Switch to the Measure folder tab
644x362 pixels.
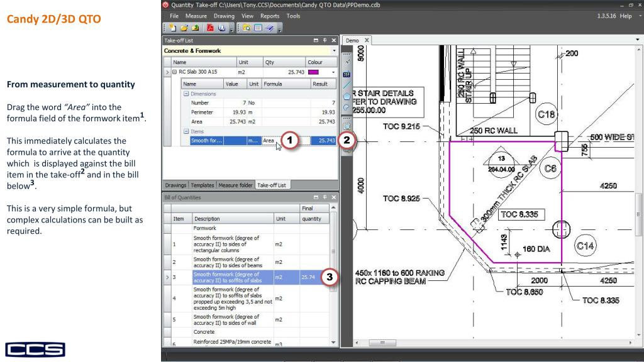coord(235,185)
